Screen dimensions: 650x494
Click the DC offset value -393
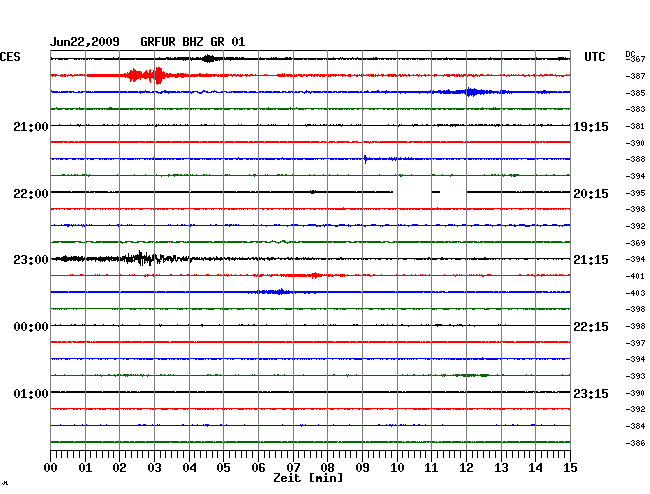[635, 376]
